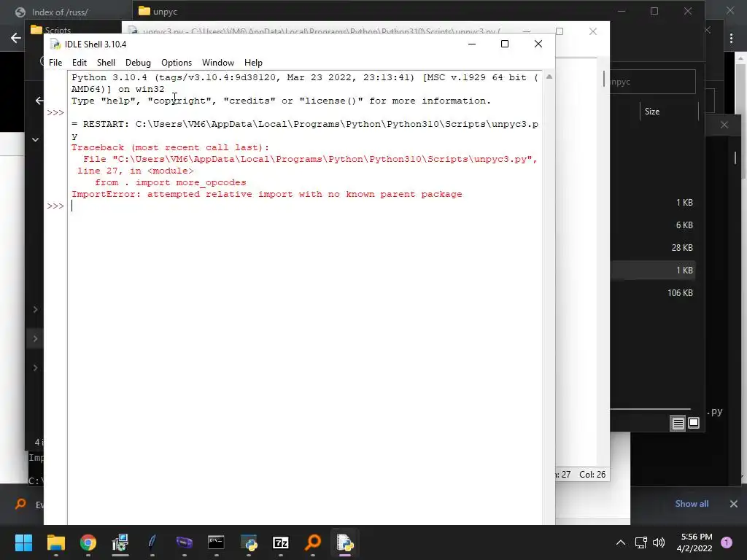
Task: Open the Chrome three-dot menu
Action: [x=731, y=38]
